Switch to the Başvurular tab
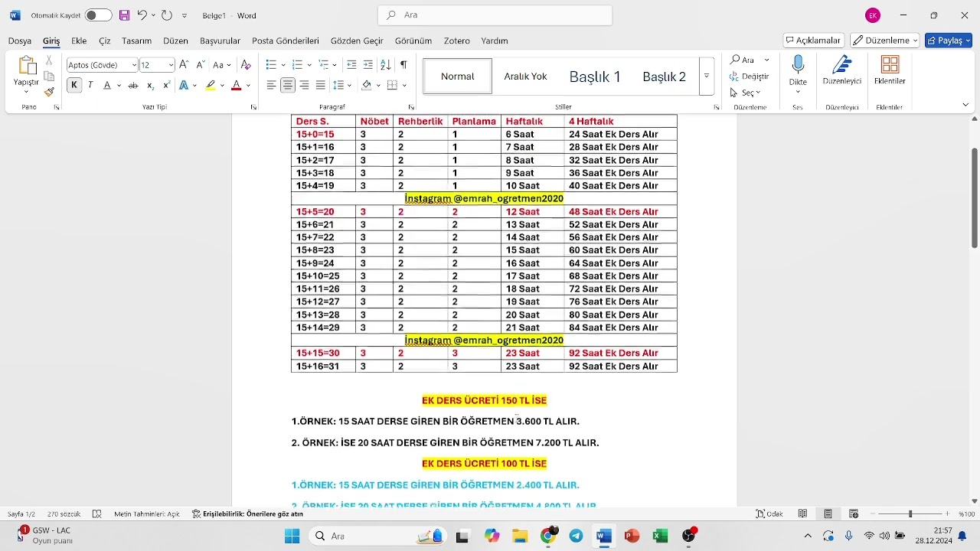 tap(220, 41)
